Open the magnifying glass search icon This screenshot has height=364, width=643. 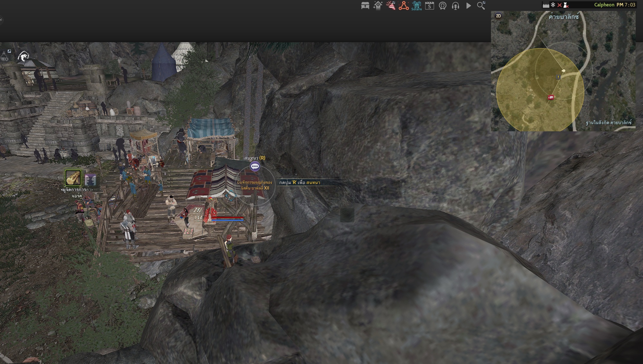click(481, 6)
